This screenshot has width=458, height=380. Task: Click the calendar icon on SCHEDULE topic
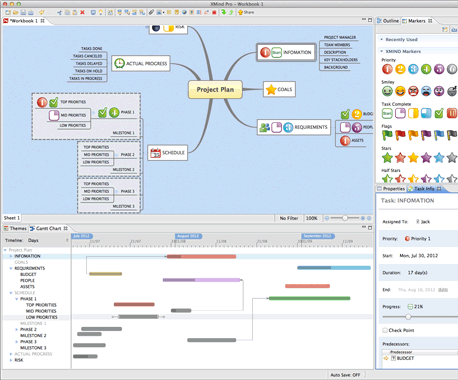[x=155, y=153]
